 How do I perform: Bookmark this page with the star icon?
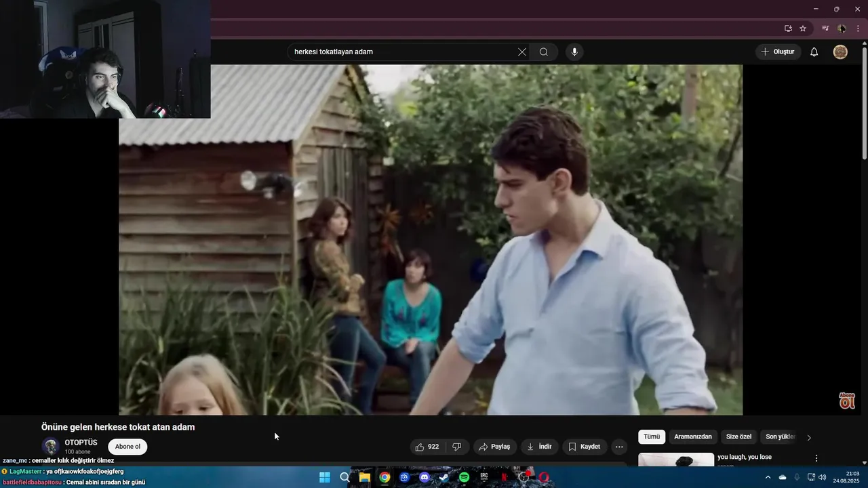(803, 28)
